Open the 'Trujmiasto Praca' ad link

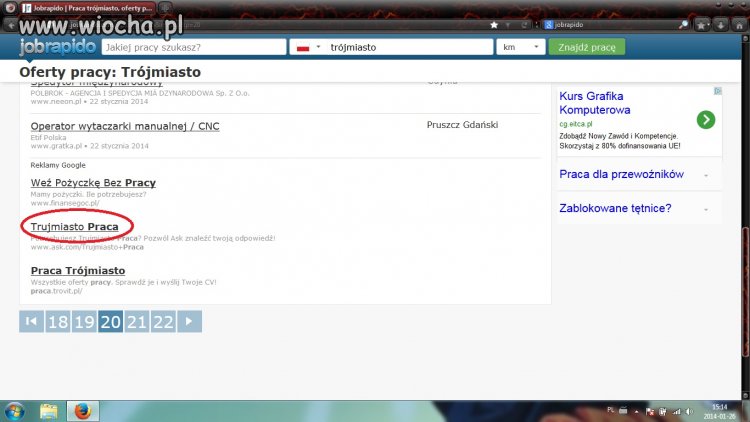(75, 227)
